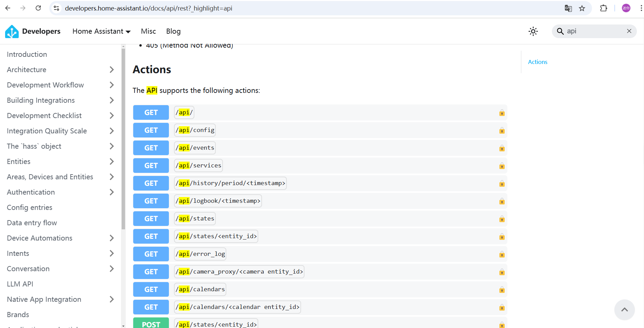Click the lock icon on /api/services row
This screenshot has width=644, height=328.
point(502,166)
